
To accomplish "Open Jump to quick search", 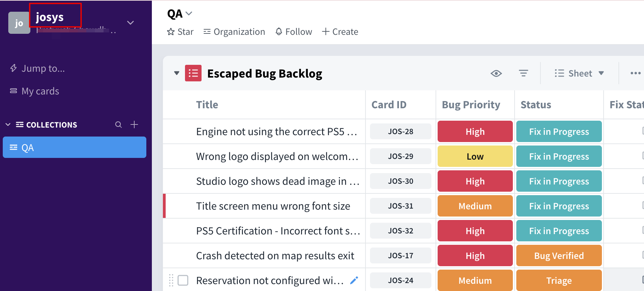I will click(x=43, y=68).
